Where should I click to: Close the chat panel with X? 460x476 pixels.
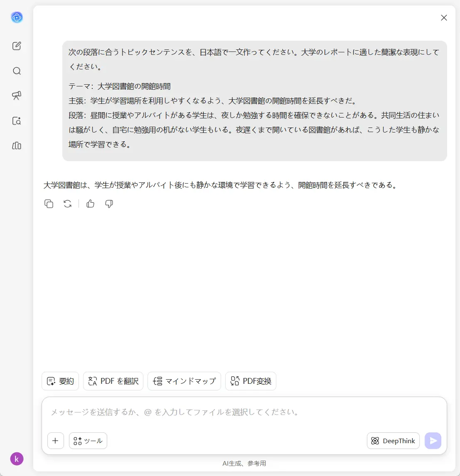pos(444,17)
